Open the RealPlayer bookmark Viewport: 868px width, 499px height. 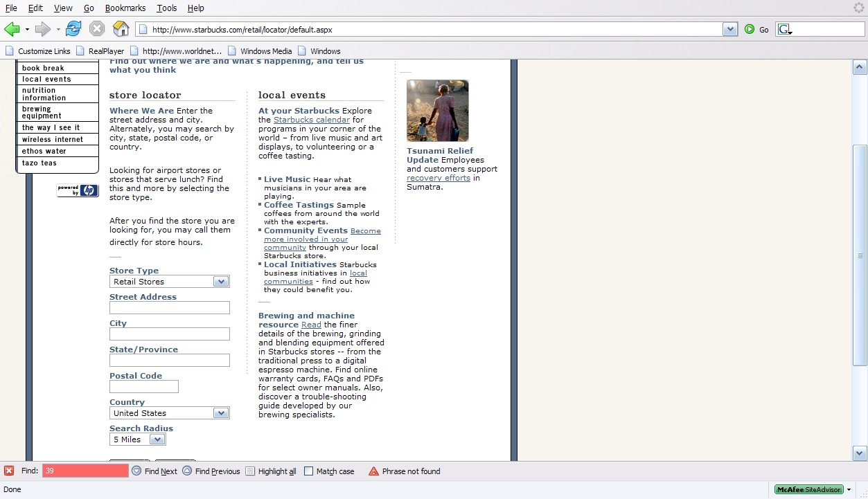click(x=100, y=51)
